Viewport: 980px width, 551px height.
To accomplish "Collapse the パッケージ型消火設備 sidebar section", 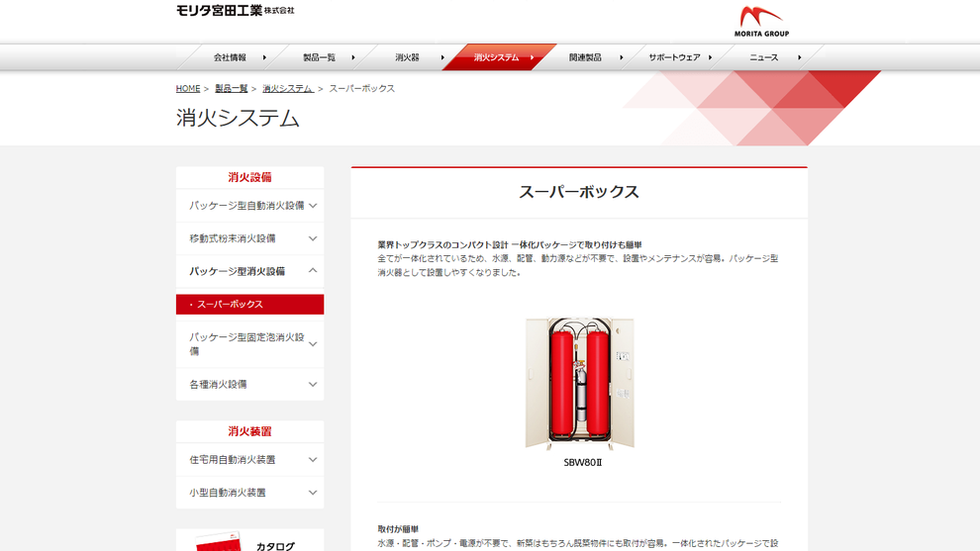I will (x=250, y=271).
